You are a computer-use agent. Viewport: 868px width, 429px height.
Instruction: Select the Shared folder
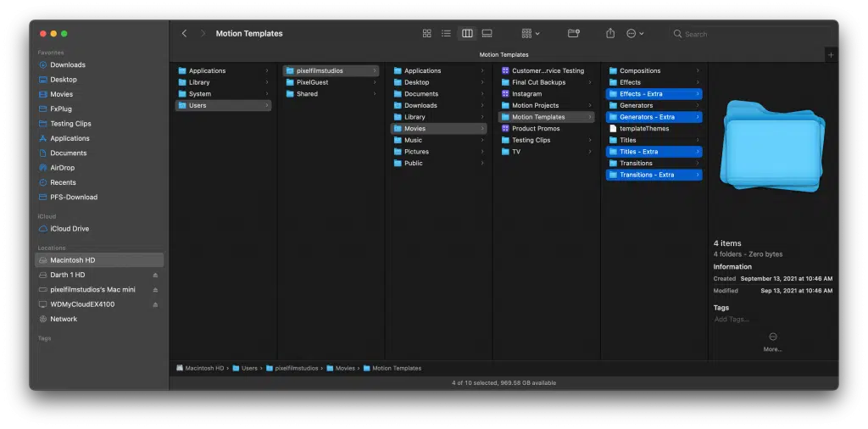pos(331,93)
